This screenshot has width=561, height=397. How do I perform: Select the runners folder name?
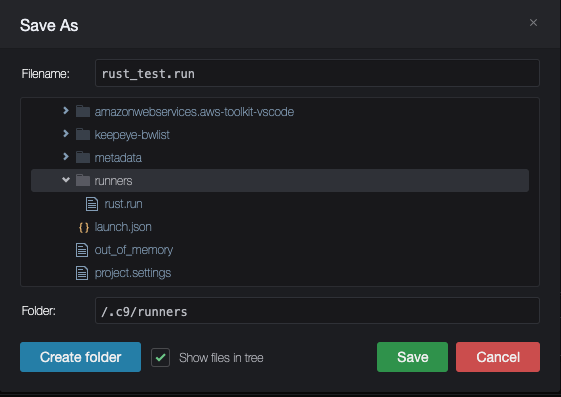pyautogui.click(x=113, y=181)
